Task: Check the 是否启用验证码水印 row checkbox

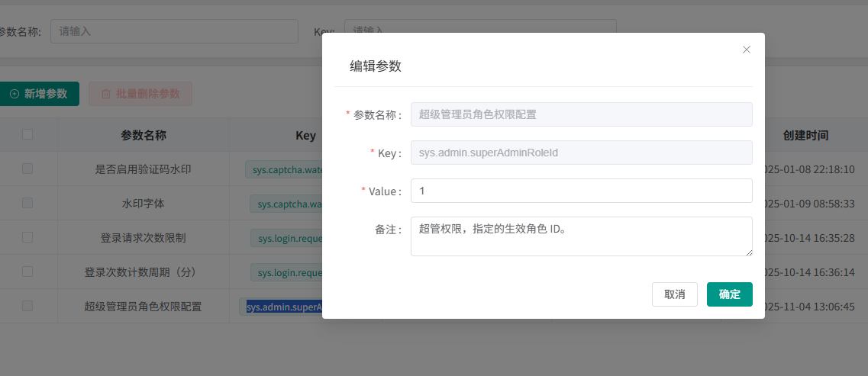Action: coord(27,169)
